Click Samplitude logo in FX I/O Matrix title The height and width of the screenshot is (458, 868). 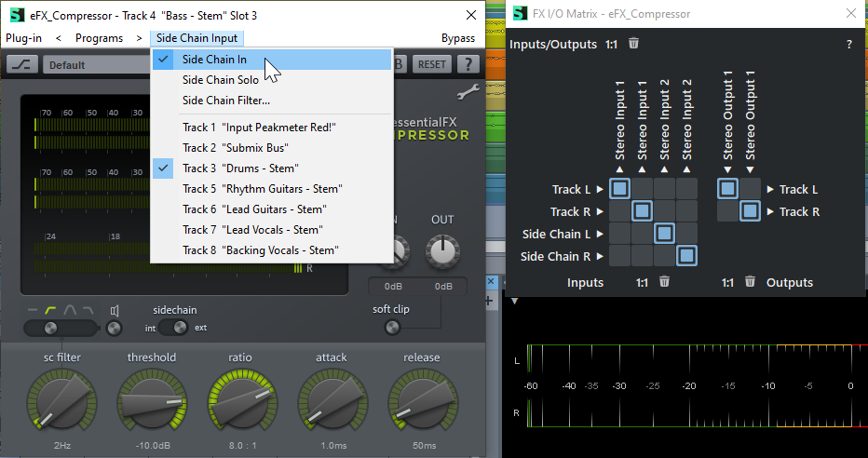point(520,13)
